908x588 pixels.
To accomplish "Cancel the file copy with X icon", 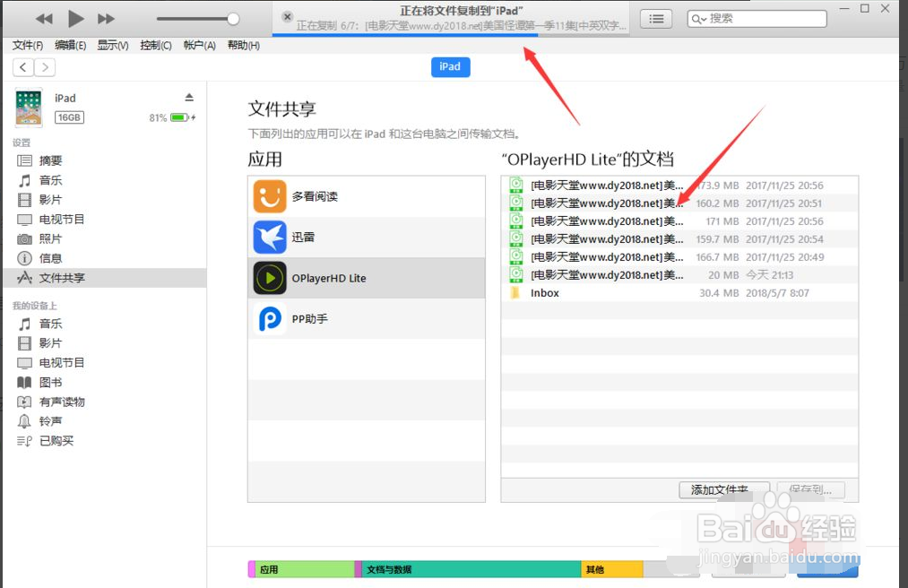I will pyautogui.click(x=287, y=17).
